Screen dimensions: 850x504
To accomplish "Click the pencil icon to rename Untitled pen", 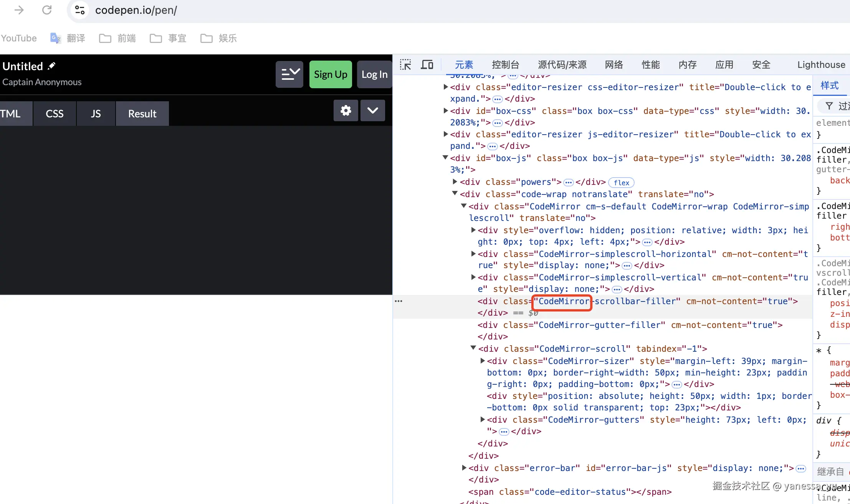I will tap(51, 65).
